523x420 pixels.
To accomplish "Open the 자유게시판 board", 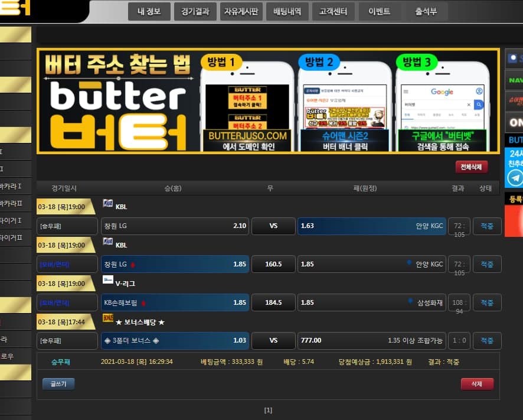I will (x=241, y=11).
